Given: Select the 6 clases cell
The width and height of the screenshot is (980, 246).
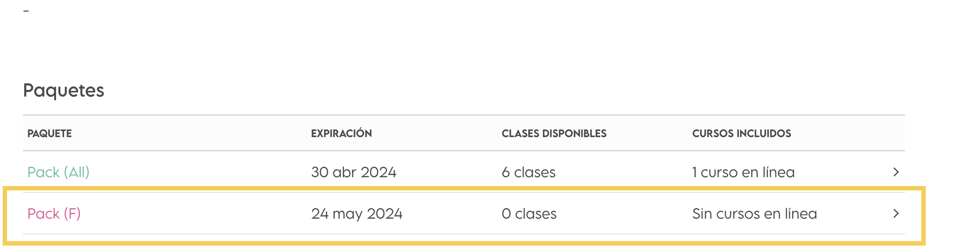Looking at the screenshot, I should click(x=528, y=172).
